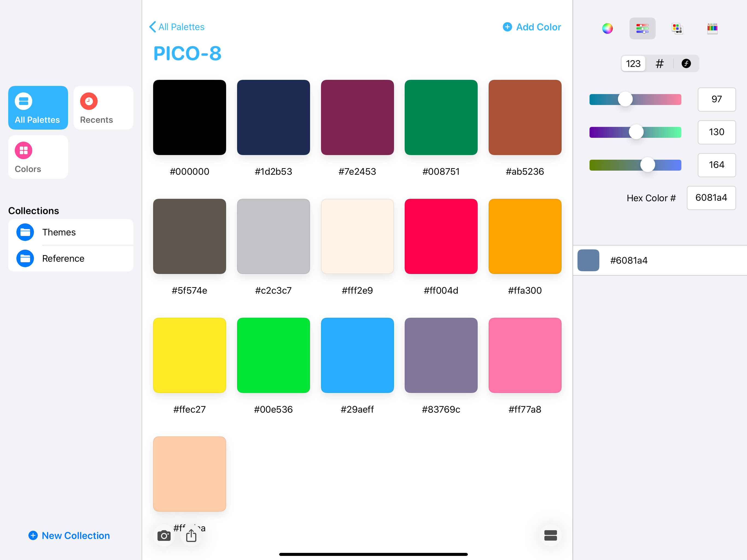Click Add Color button
747x560 pixels.
coord(532,27)
